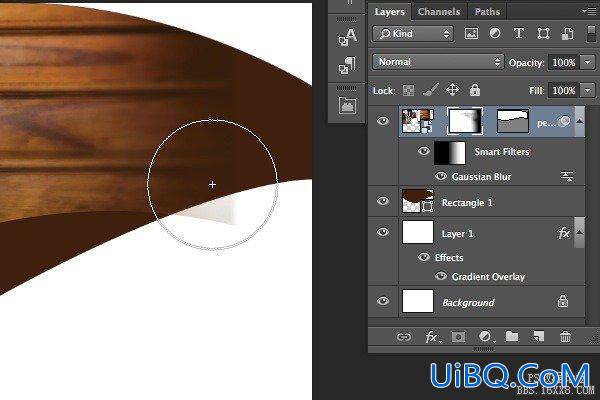Switch to the Channels tab
Viewport: 600px width, 400px height.
pyautogui.click(x=439, y=12)
